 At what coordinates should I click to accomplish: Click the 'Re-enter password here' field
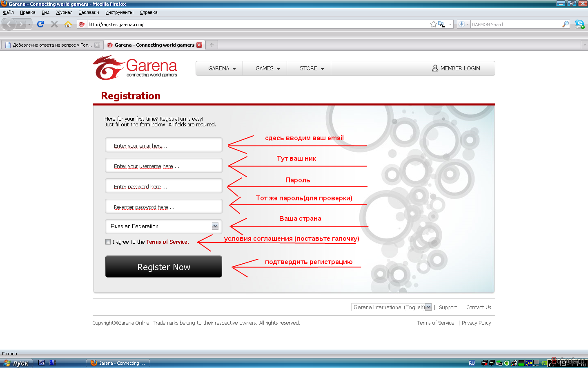pyautogui.click(x=164, y=207)
